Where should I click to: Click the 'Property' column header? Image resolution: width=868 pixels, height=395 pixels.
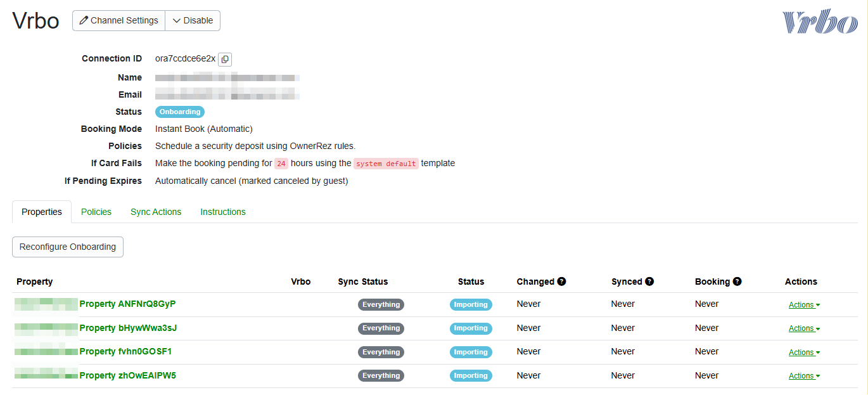point(35,282)
